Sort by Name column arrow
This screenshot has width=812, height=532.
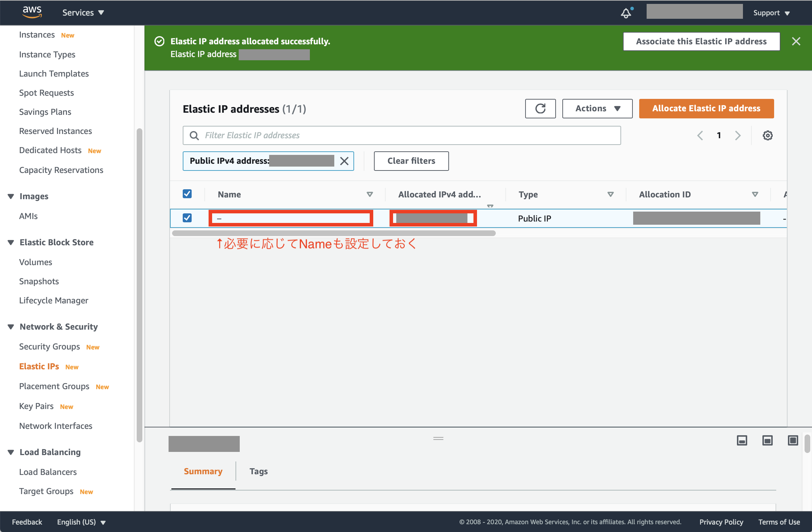coord(370,194)
